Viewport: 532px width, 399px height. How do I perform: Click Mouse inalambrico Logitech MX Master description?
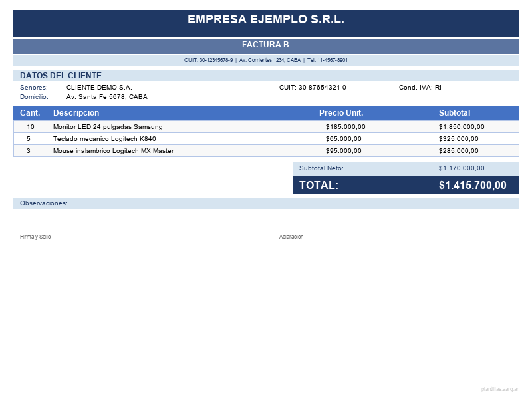point(113,151)
